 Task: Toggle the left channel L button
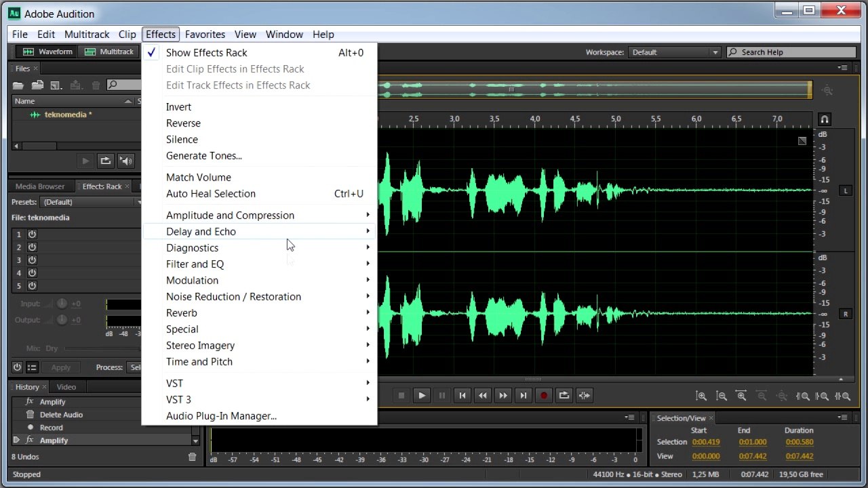846,190
